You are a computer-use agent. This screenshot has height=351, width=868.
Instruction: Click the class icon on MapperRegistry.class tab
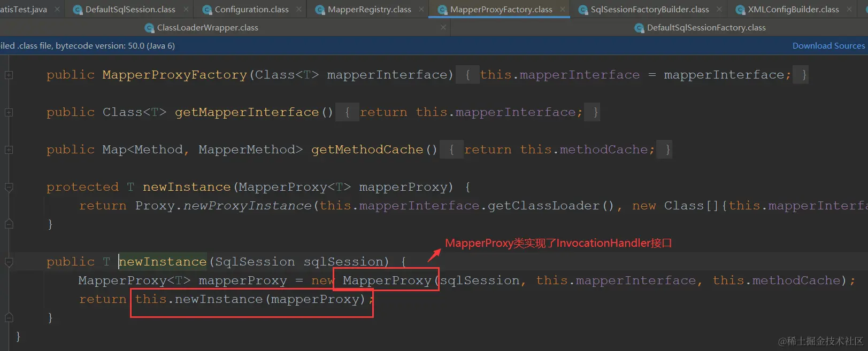coord(320,10)
